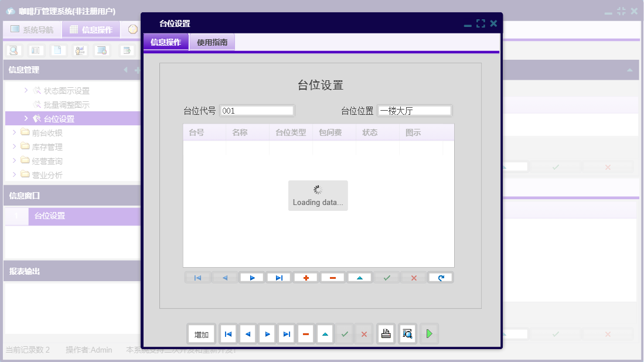Select the search preview icon in the left toolbar
The image size is (644, 362).
13,50
